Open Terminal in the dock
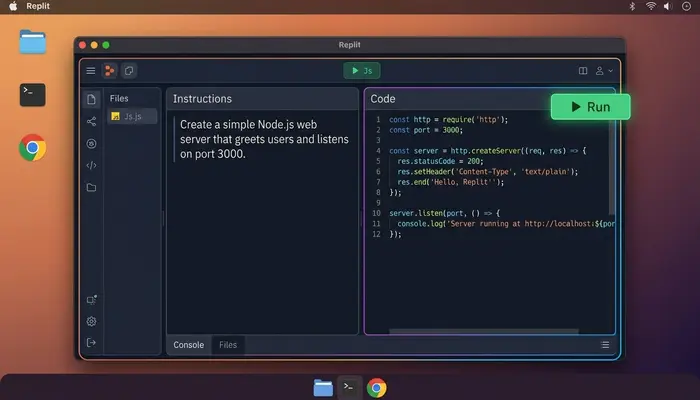 pos(350,388)
